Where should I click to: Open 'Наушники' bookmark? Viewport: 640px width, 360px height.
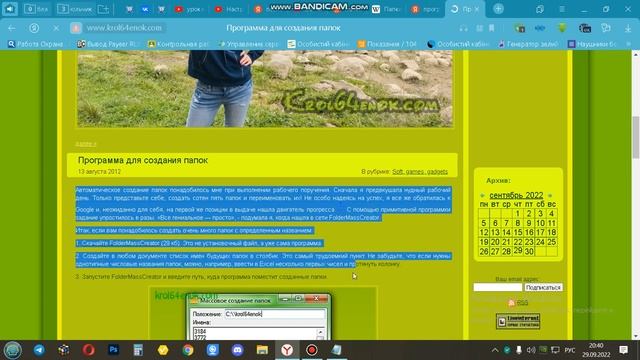(x=592, y=44)
